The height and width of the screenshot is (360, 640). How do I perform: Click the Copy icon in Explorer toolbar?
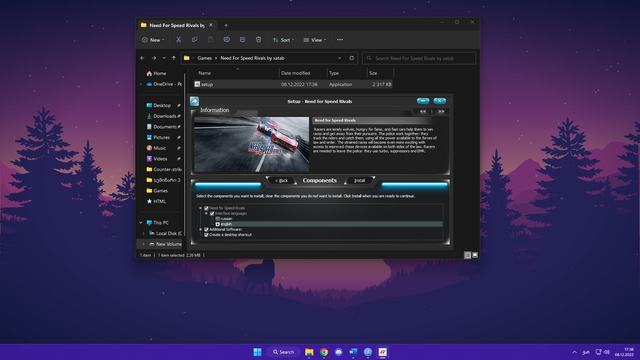pyautogui.click(x=194, y=40)
